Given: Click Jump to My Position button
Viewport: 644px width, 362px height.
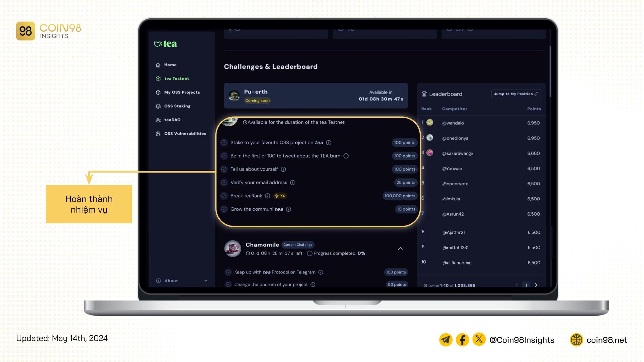Looking at the screenshot, I should [515, 94].
